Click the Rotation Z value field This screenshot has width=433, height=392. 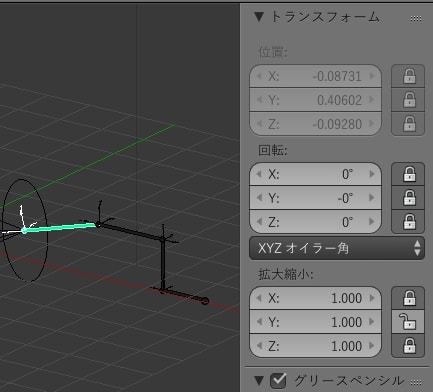315,222
